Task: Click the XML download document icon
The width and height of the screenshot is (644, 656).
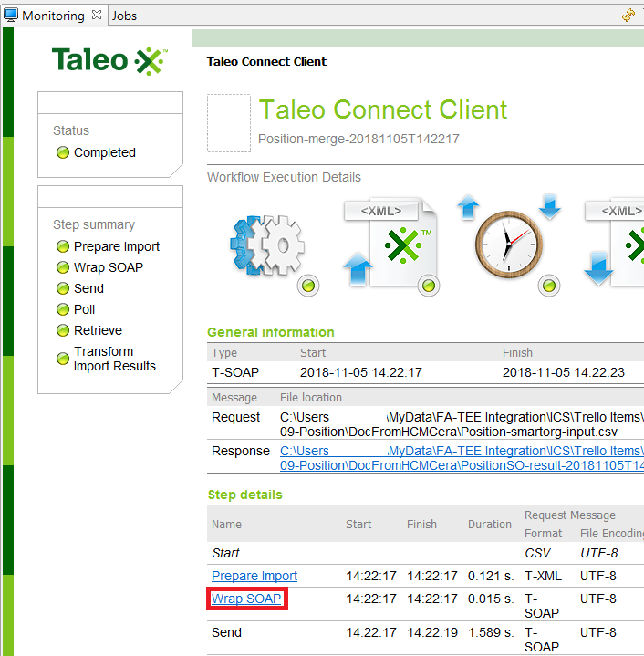Action: pyautogui.click(x=615, y=244)
